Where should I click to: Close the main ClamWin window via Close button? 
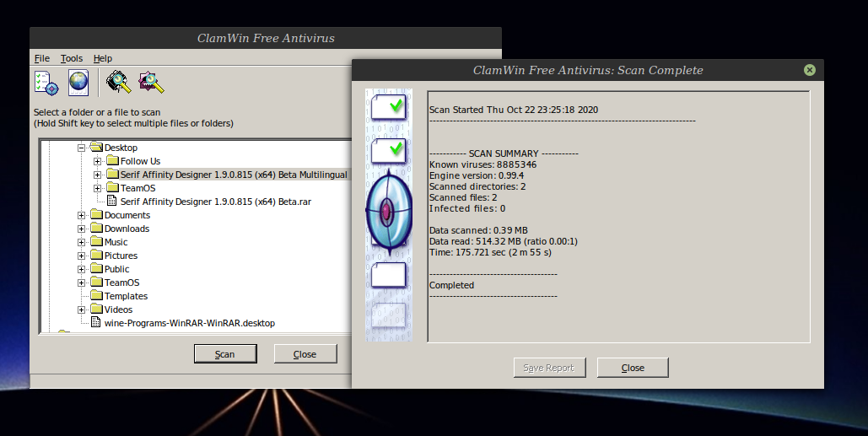click(x=305, y=354)
